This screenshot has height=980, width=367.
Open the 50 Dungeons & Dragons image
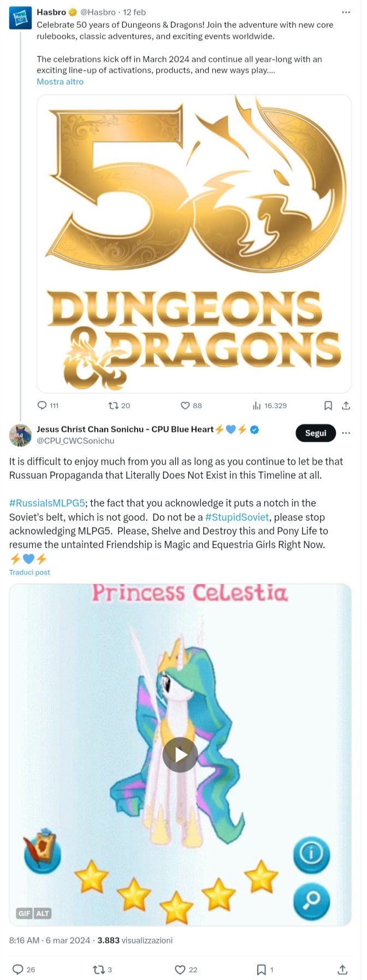(194, 244)
